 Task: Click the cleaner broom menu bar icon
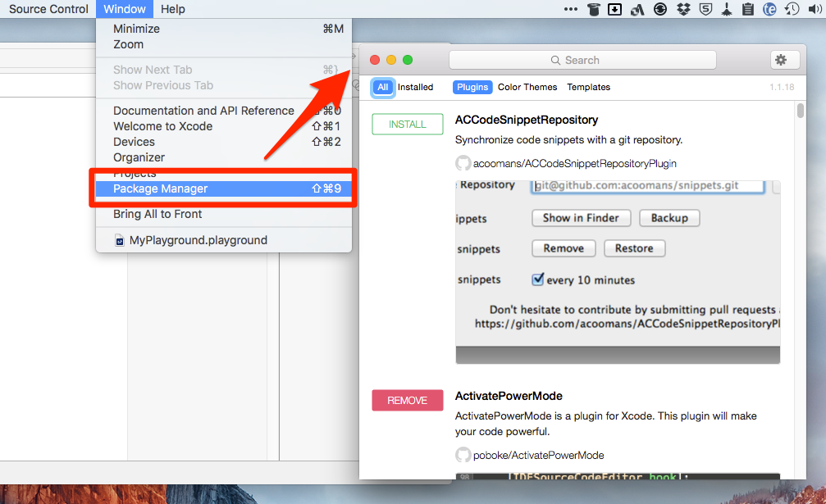pyautogui.click(x=727, y=9)
